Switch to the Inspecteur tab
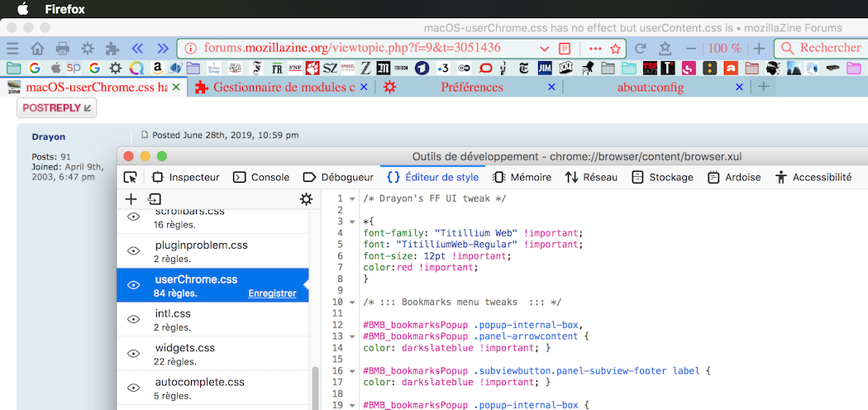868x410 pixels. [185, 177]
